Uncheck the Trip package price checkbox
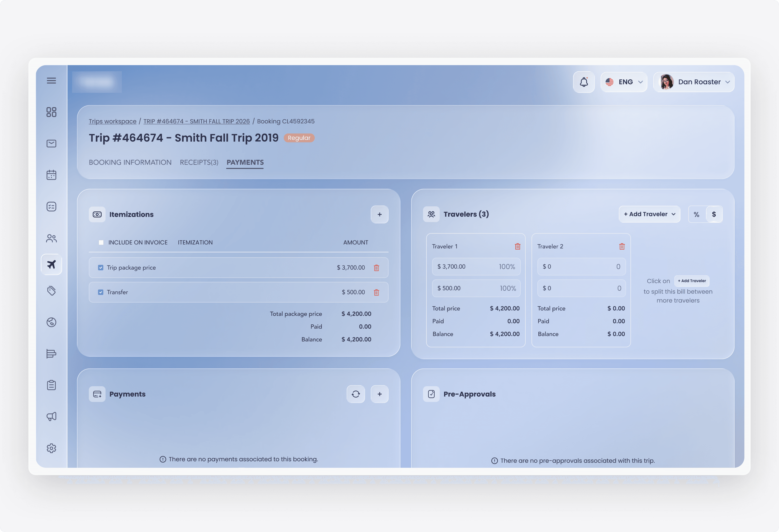 click(100, 267)
